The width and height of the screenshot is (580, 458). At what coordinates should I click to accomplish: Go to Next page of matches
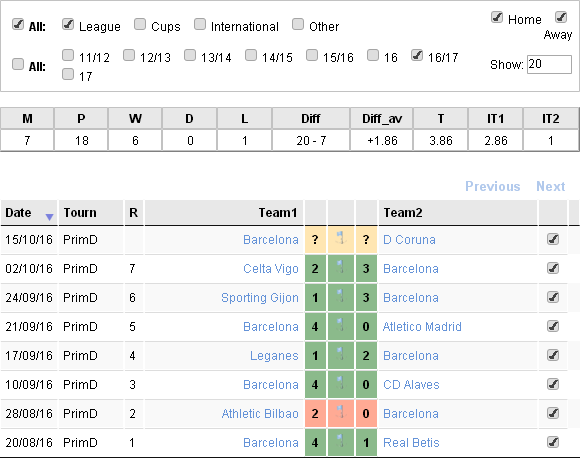point(551,186)
